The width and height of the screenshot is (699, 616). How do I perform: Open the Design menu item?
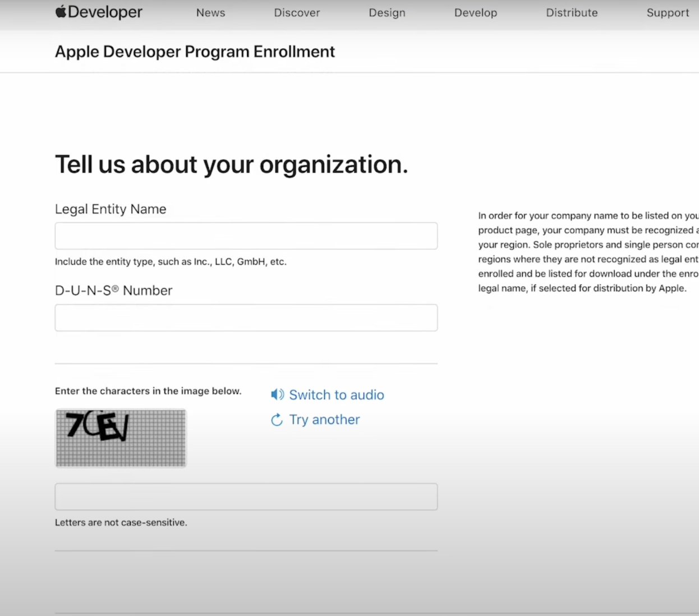387,12
